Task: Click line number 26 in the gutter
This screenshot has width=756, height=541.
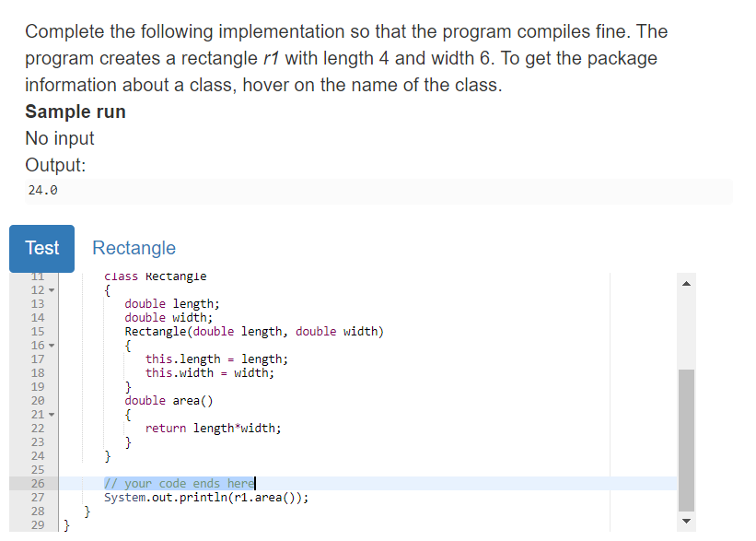Action: pos(37,483)
